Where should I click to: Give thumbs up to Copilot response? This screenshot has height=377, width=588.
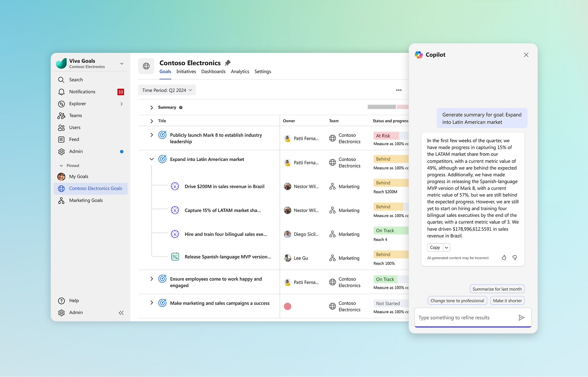(504, 258)
